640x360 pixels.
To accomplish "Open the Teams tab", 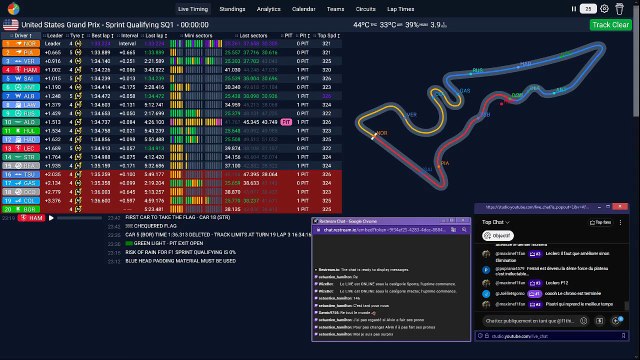I will click(336, 9).
